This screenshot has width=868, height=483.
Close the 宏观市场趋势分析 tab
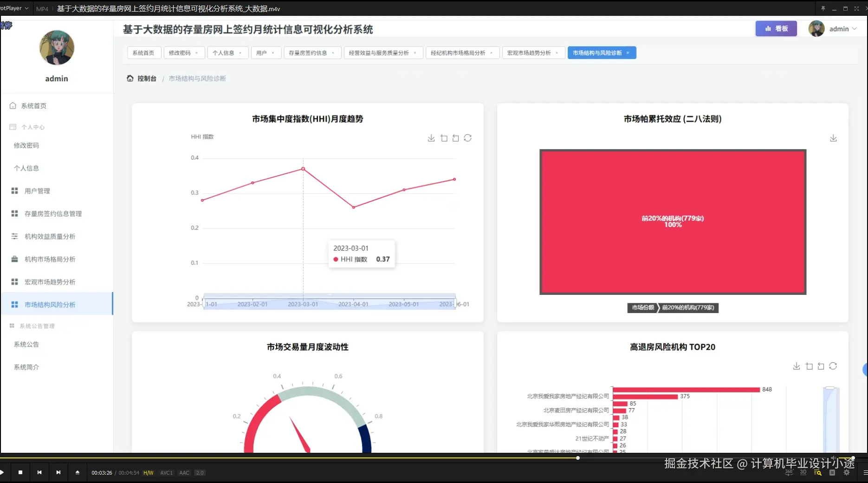pyautogui.click(x=557, y=53)
